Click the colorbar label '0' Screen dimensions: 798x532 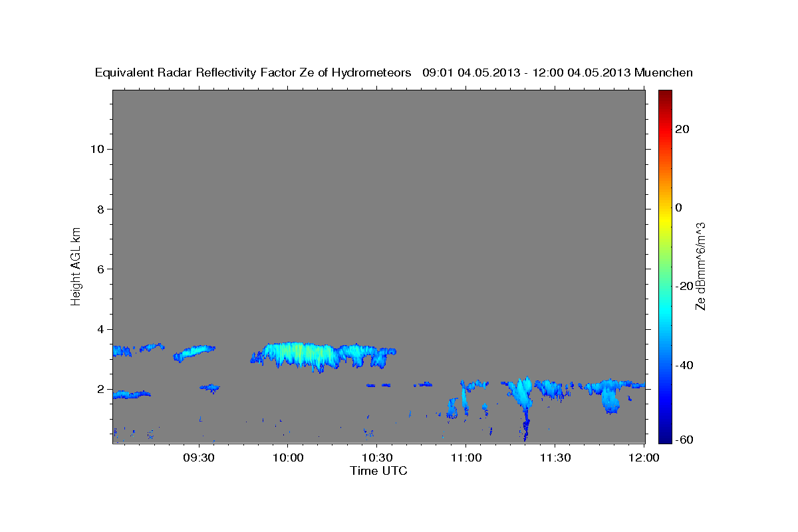678,207
